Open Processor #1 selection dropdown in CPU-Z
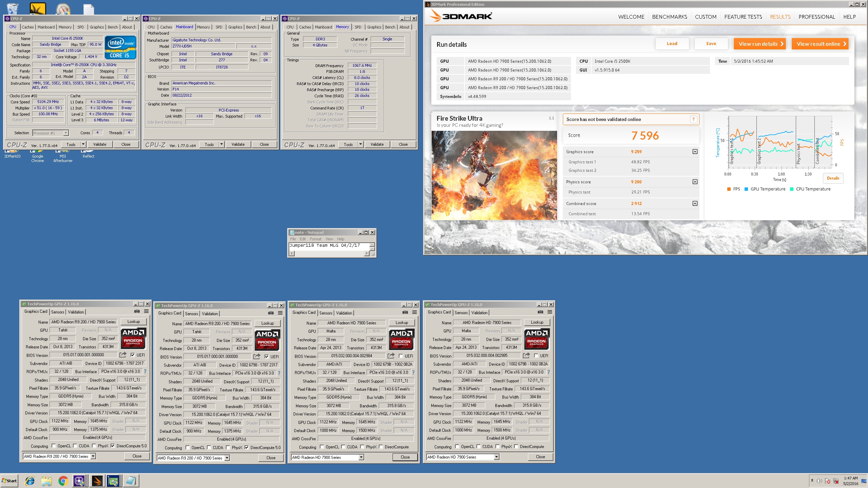This screenshot has height=488, width=868. point(51,133)
